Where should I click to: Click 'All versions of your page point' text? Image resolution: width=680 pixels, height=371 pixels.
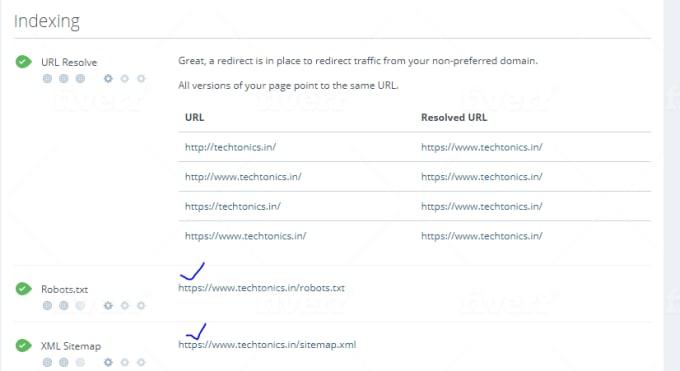pos(288,85)
